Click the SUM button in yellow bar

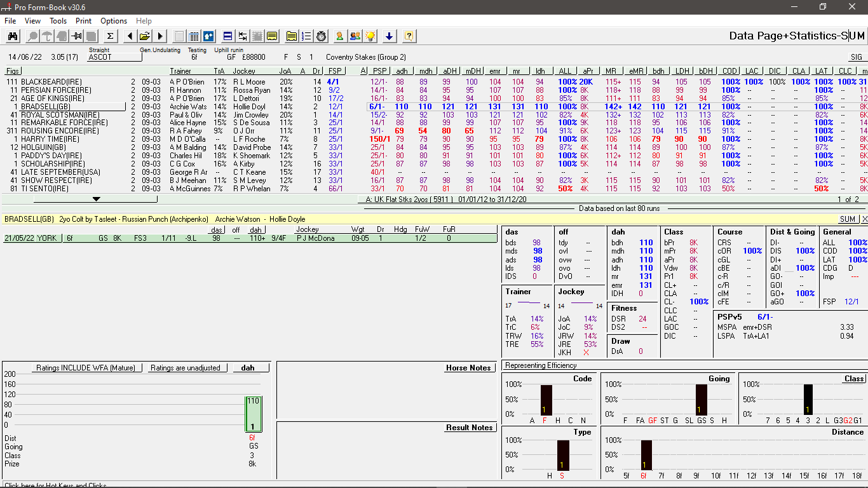tap(848, 219)
